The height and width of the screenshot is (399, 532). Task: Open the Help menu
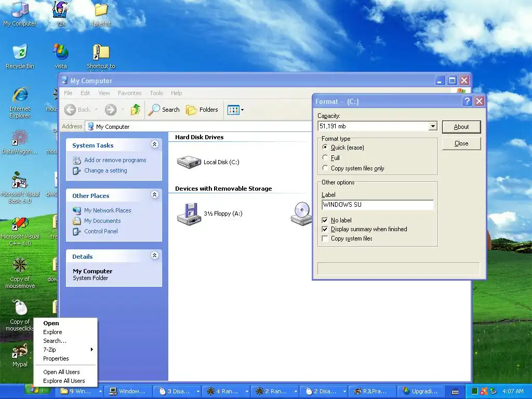coord(176,93)
